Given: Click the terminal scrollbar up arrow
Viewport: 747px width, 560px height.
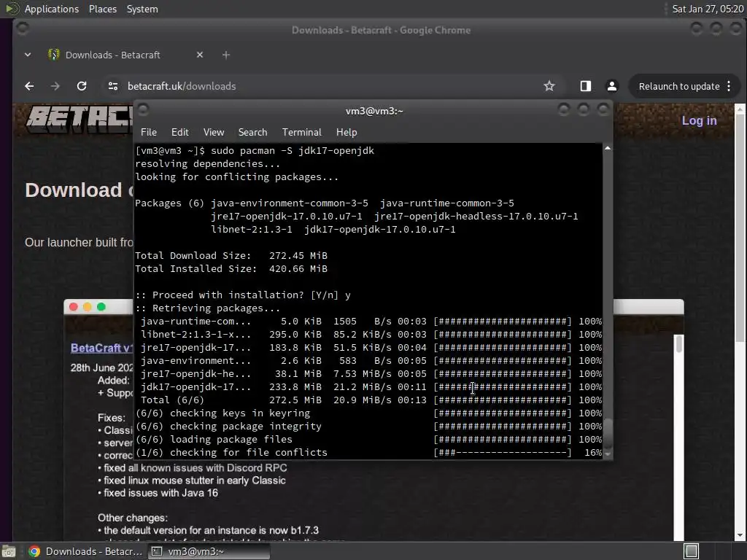Looking at the screenshot, I should (608, 148).
